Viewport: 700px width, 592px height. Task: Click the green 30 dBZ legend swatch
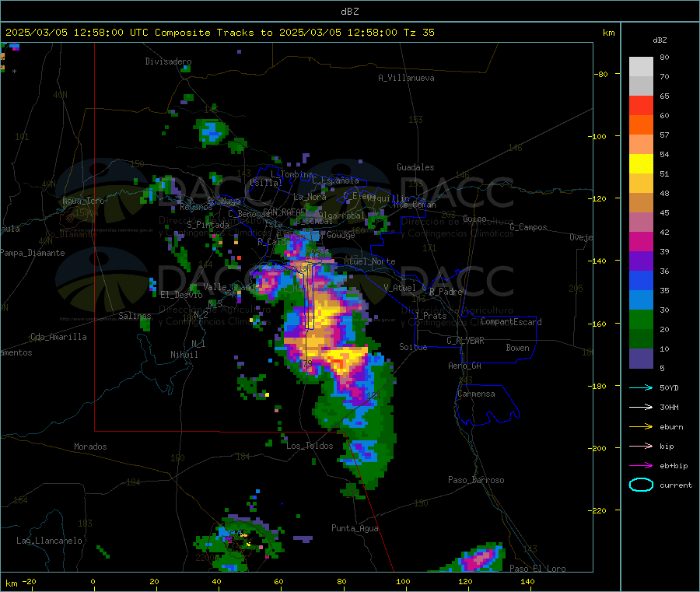(641, 319)
